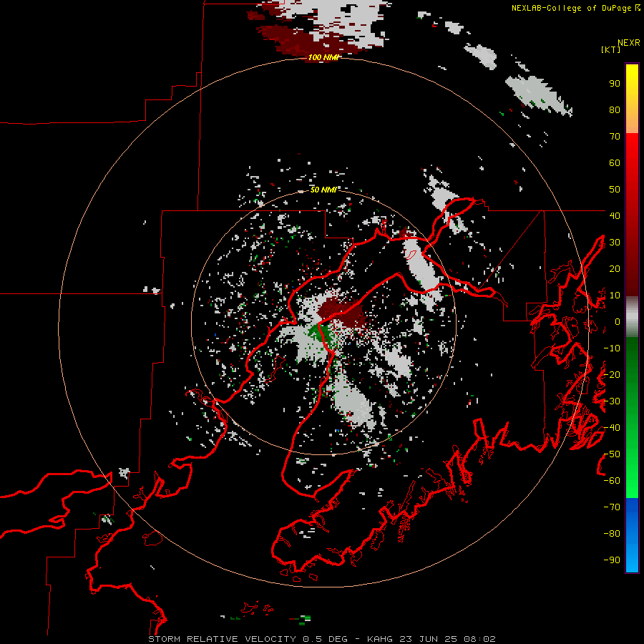Click the positive 20 scale label
Image resolution: width=644 pixels, height=644 pixels.
point(615,268)
